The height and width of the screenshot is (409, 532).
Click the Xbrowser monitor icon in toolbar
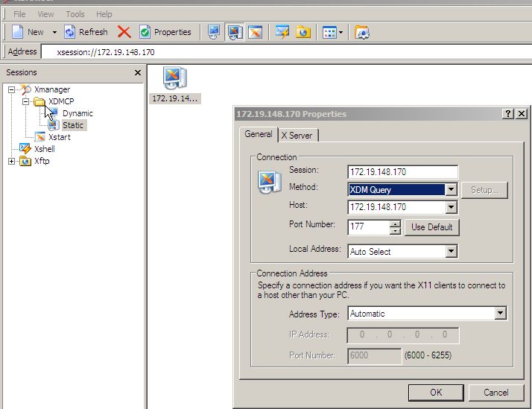coord(214,32)
